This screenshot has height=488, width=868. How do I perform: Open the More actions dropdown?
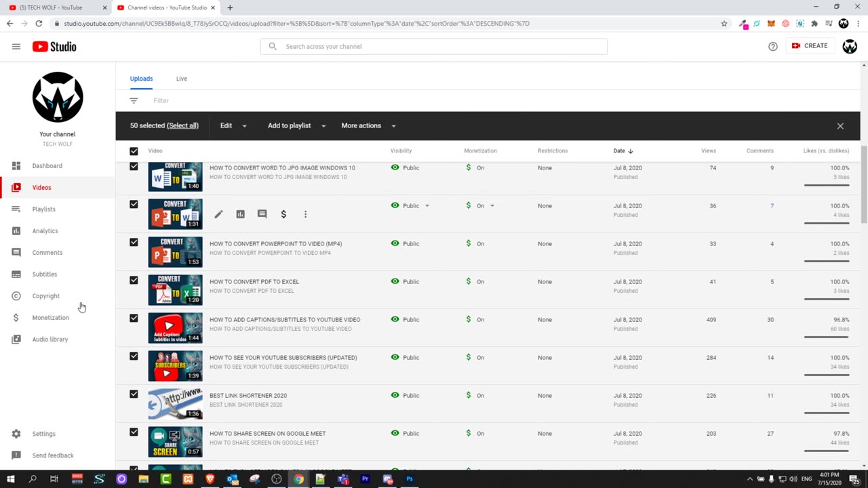[368, 125]
